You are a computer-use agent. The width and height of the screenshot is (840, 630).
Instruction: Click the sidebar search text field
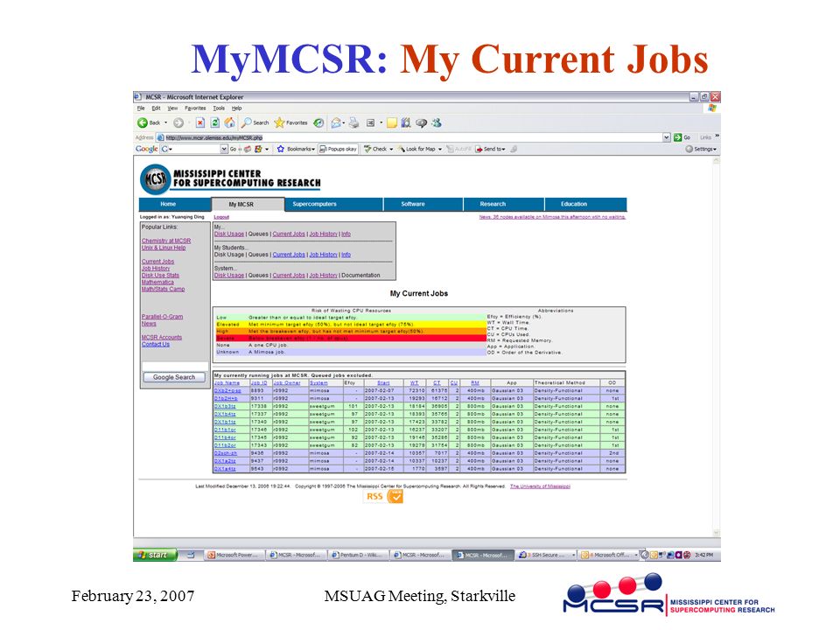click(175, 367)
